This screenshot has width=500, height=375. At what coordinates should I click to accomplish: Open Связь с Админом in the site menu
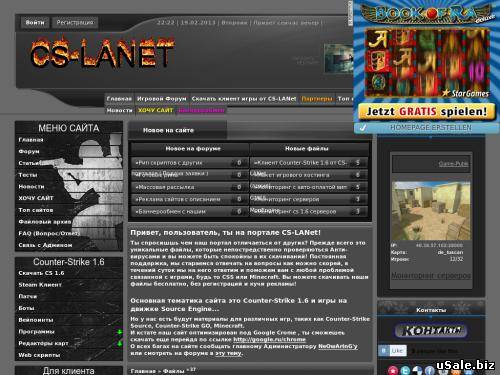point(45,245)
